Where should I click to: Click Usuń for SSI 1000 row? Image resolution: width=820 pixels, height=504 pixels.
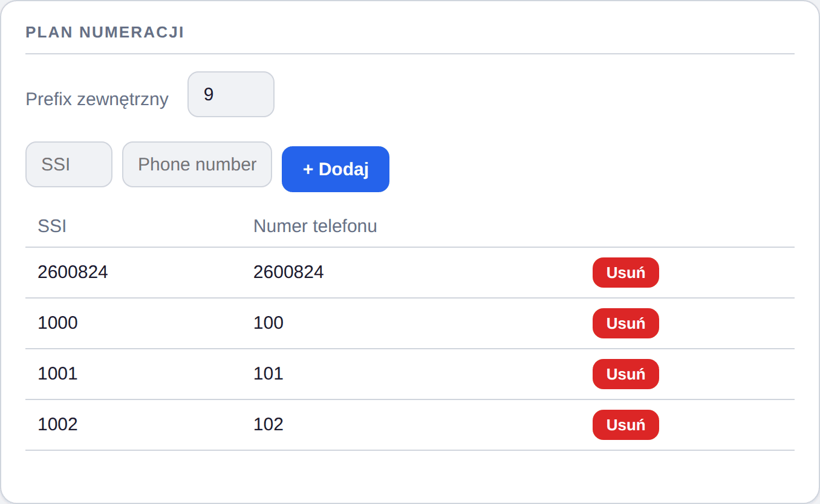[626, 323]
